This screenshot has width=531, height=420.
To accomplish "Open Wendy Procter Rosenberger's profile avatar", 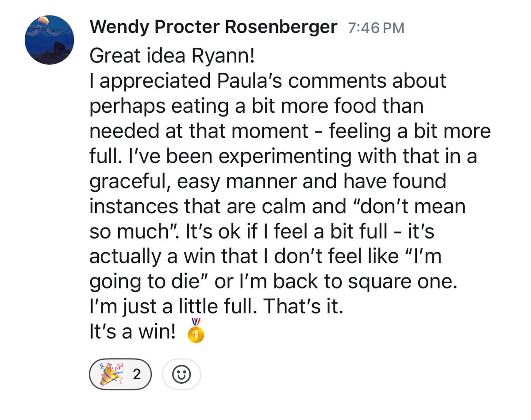I will click(x=49, y=40).
